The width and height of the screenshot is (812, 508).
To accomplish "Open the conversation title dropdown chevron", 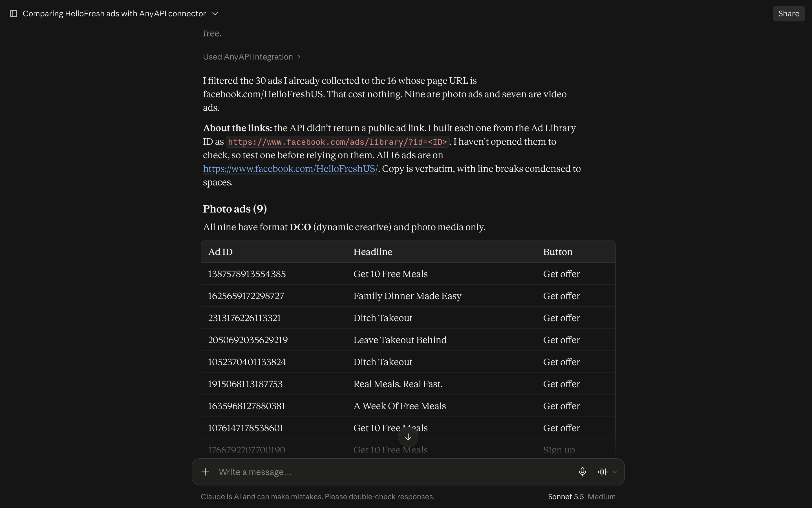I will [215, 14].
